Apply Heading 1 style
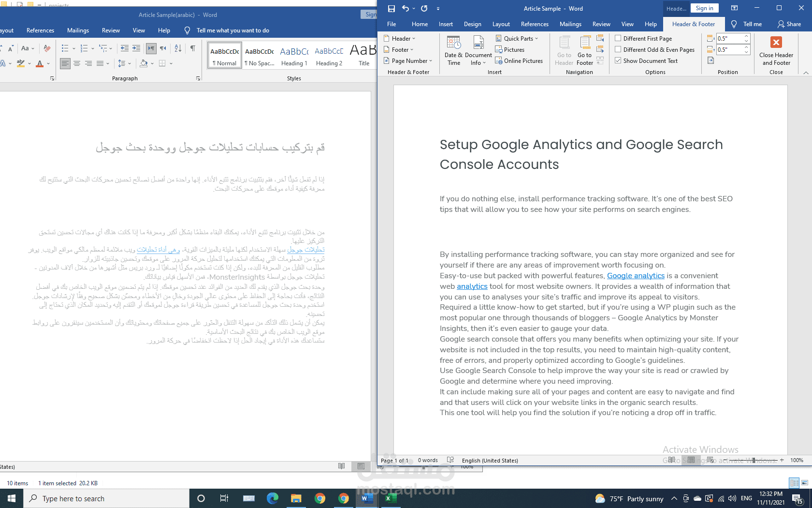This screenshot has width=812, height=508. tap(294, 56)
